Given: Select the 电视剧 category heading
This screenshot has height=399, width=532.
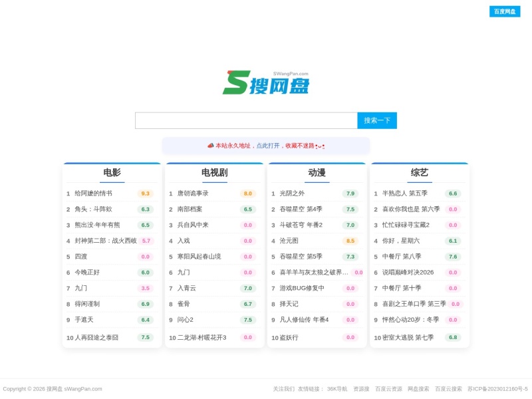Looking at the screenshot, I should tap(214, 172).
